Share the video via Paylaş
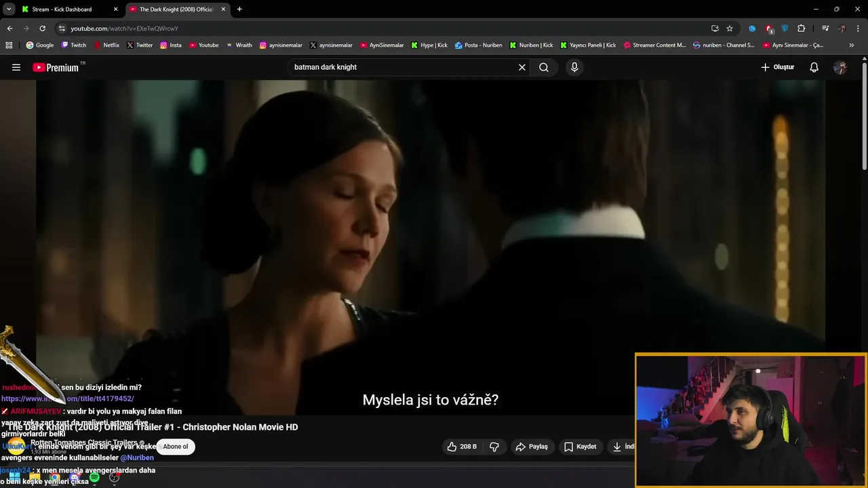868x488 pixels. click(532, 447)
